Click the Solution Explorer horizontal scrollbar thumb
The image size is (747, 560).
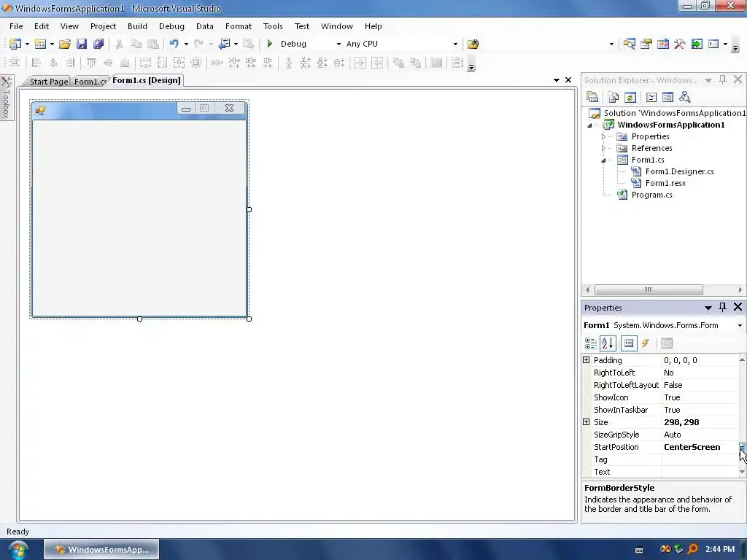pyautogui.click(x=649, y=289)
